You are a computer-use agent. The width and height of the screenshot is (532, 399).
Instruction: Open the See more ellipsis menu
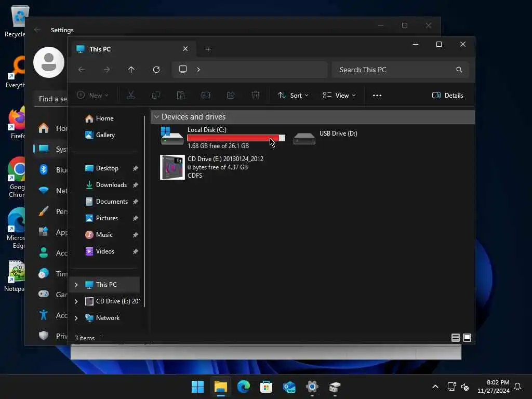377,96
